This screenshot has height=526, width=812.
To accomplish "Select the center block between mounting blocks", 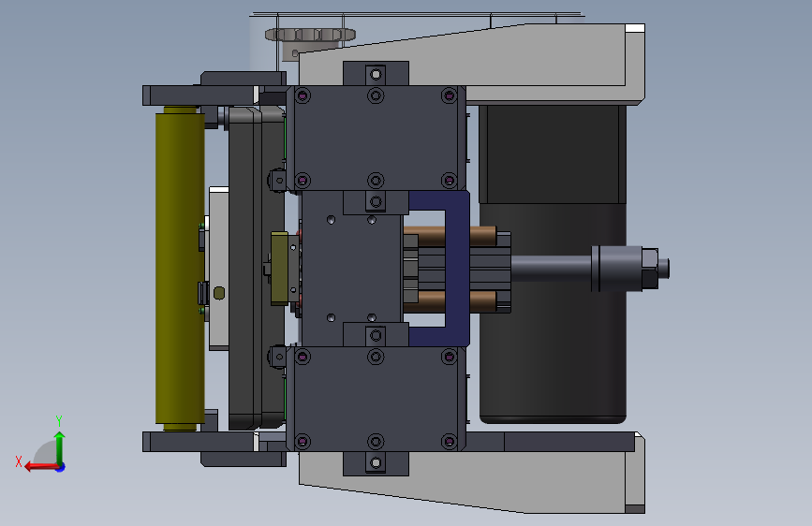I will pos(352,269).
